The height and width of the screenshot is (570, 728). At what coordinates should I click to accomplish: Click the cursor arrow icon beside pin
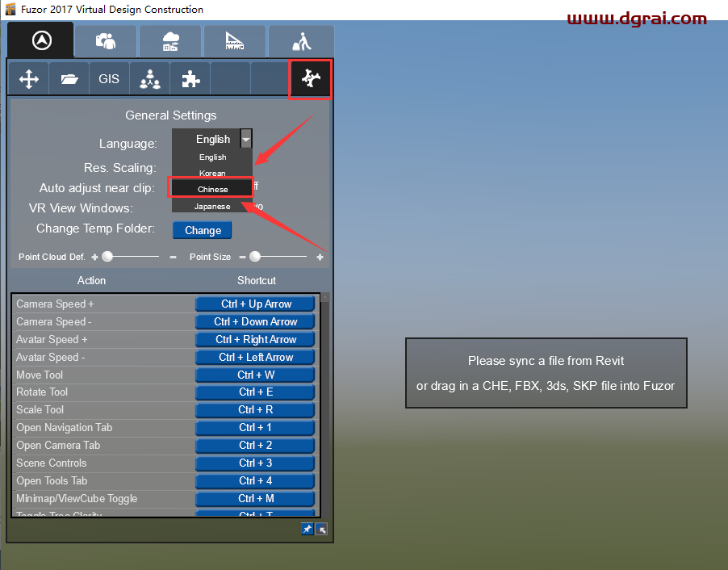[x=321, y=529]
